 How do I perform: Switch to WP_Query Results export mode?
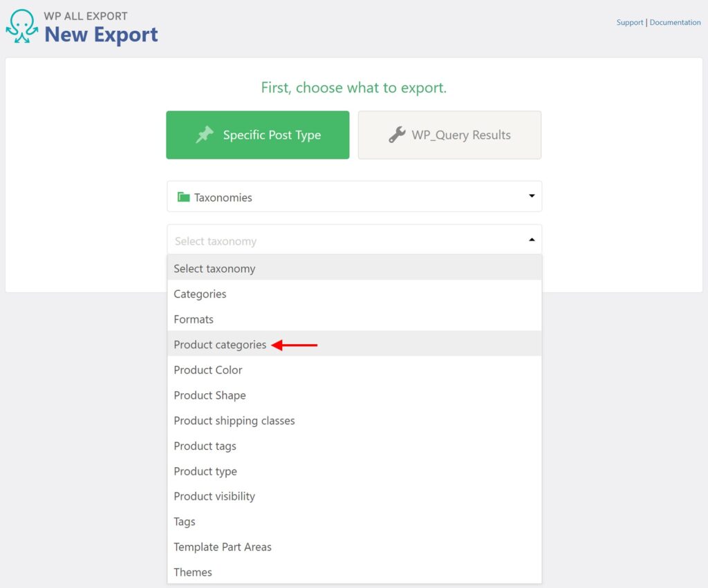[449, 135]
